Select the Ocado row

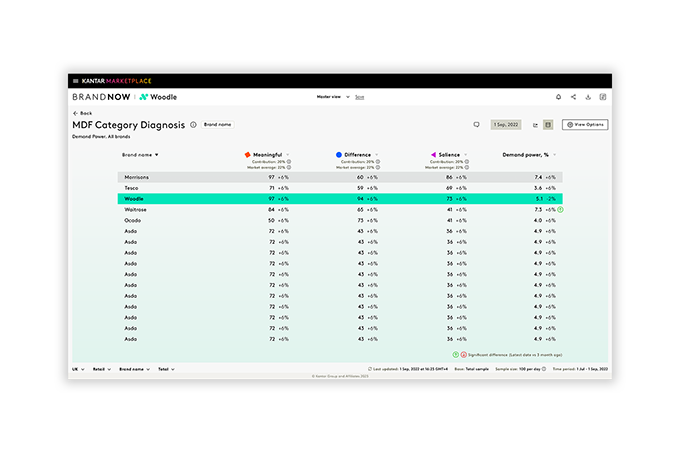[x=340, y=221]
